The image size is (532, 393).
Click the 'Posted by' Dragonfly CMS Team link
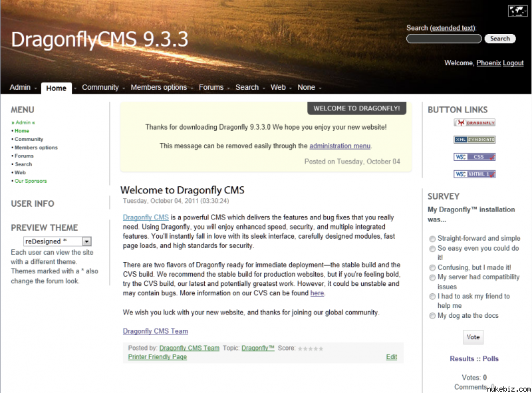[190, 348]
